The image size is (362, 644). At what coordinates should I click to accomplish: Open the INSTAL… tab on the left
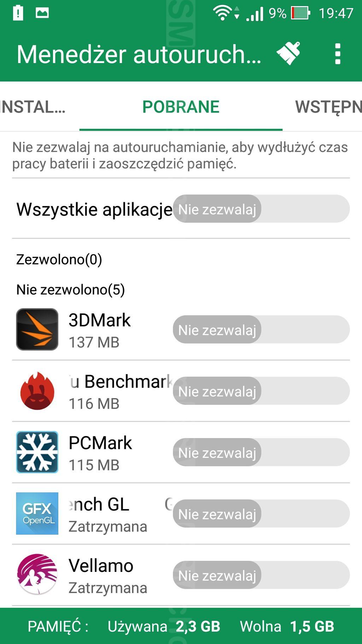point(33,107)
